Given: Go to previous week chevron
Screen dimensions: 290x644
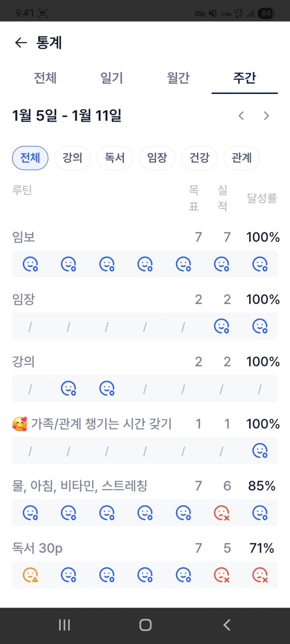Looking at the screenshot, I should [241, 116].
